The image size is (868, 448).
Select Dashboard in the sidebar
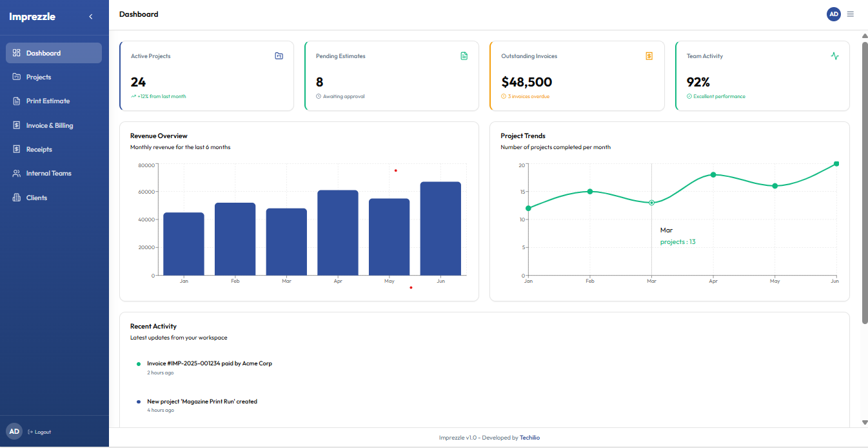43,53
